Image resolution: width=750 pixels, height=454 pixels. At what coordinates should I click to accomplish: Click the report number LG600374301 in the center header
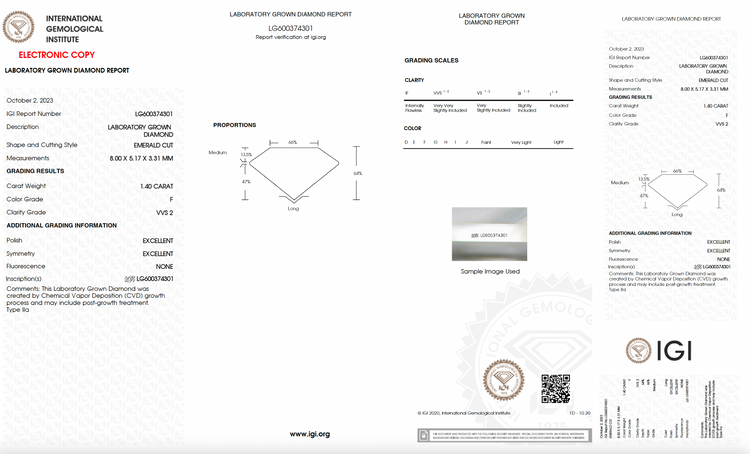point(290,28)
